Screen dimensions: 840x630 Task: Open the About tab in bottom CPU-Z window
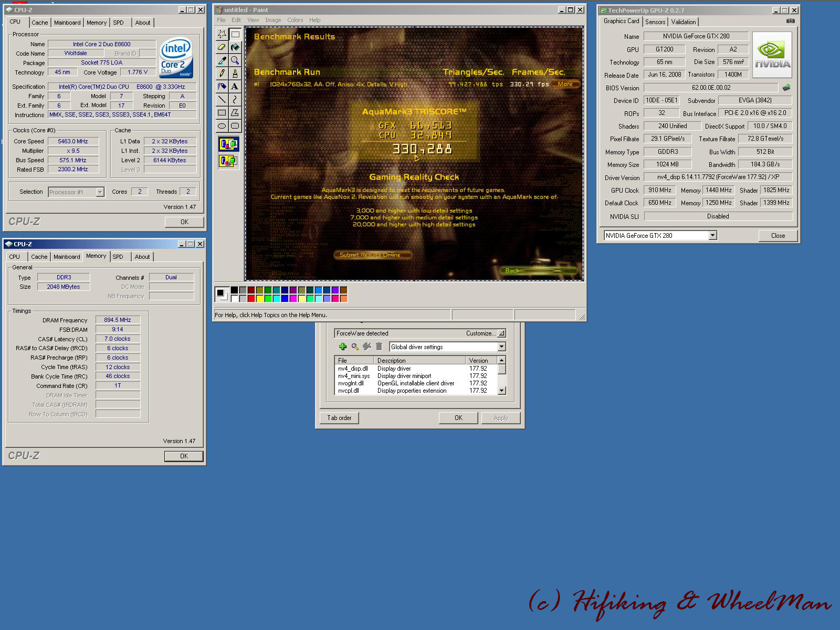tap(142, 257)
